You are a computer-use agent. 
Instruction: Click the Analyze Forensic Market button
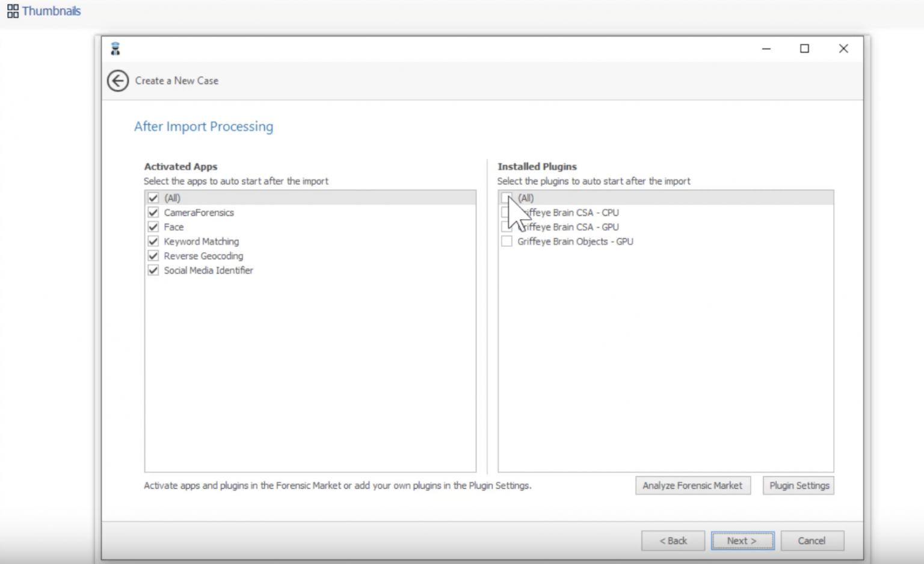[x=692, y=486]
